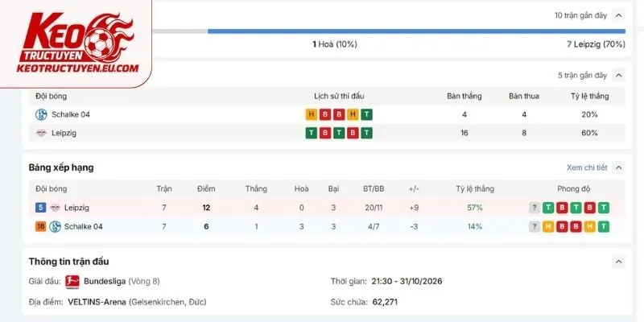Open the Xem chi tiết link
Image resolution: width=644 pixels, height=322 pixels.
(587, 167)
